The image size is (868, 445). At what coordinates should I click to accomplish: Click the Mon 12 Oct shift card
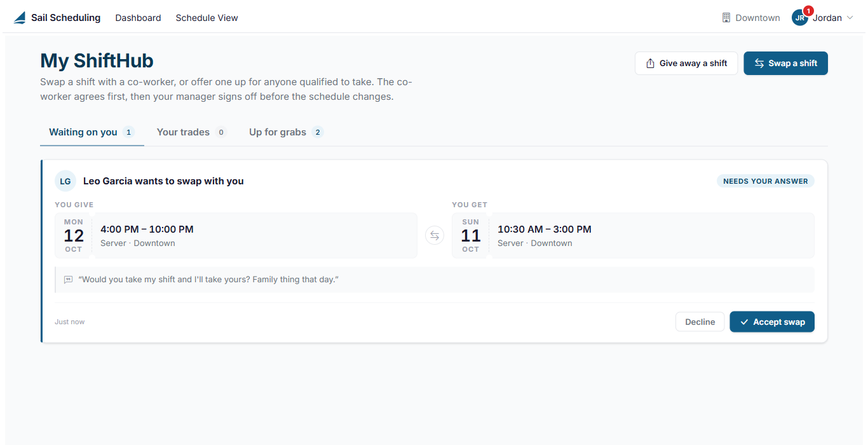[236, 235]
